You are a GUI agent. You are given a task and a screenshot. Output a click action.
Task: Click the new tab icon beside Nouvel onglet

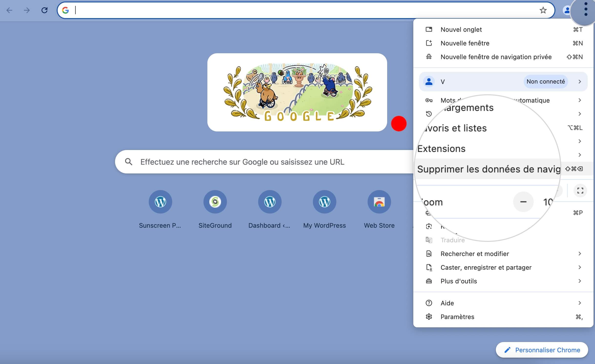pos(429,30)
